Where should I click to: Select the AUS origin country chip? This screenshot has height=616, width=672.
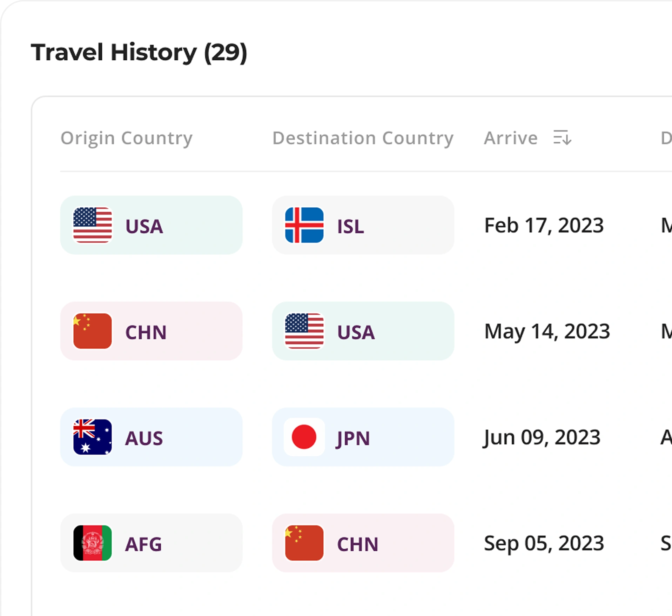point(151,437)
